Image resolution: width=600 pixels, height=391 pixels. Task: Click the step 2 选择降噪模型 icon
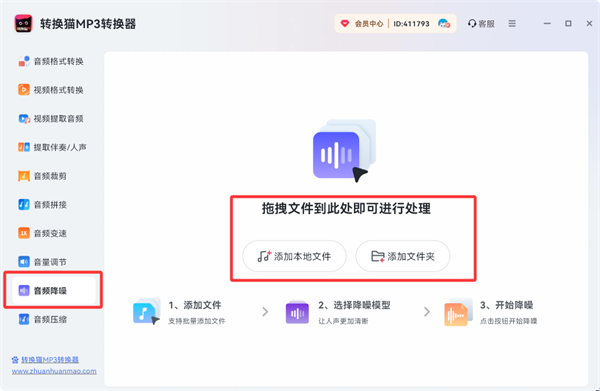click(297, 312)
